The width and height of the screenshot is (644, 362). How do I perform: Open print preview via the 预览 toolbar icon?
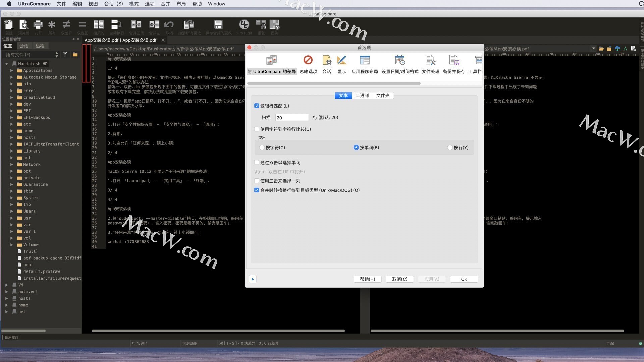click(23, 25)
